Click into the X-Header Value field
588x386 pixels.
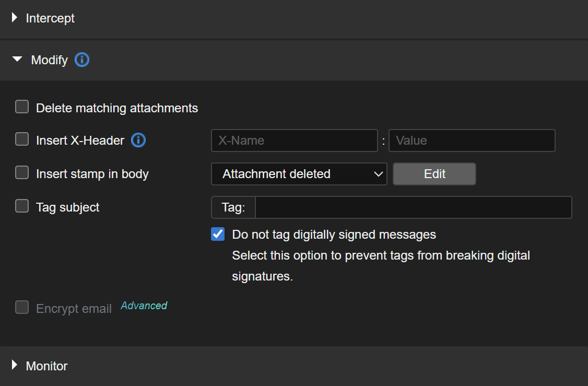pyautogui.click(x=472, y=141)
